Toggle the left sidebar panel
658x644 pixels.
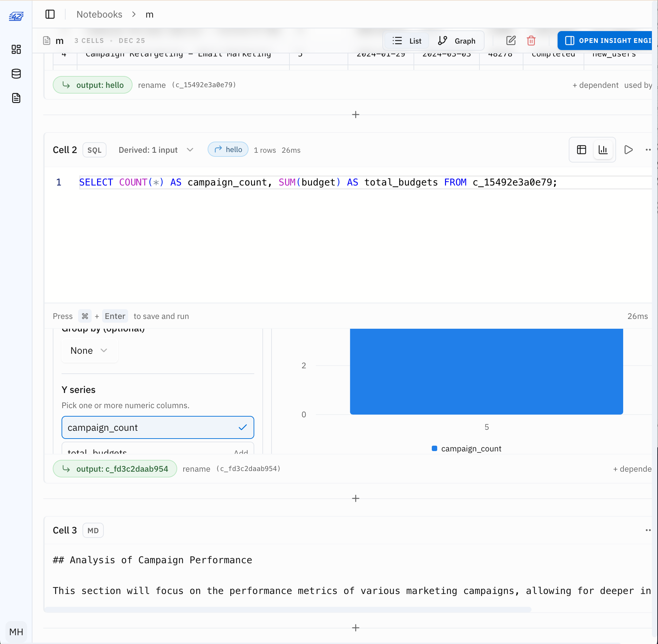pos(50,14)
